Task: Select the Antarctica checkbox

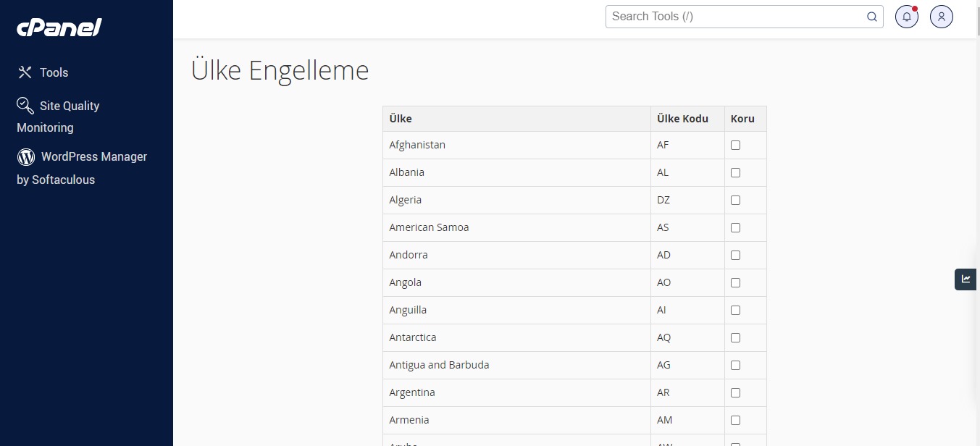Action: pyautogui.click(x=735, y=337)
